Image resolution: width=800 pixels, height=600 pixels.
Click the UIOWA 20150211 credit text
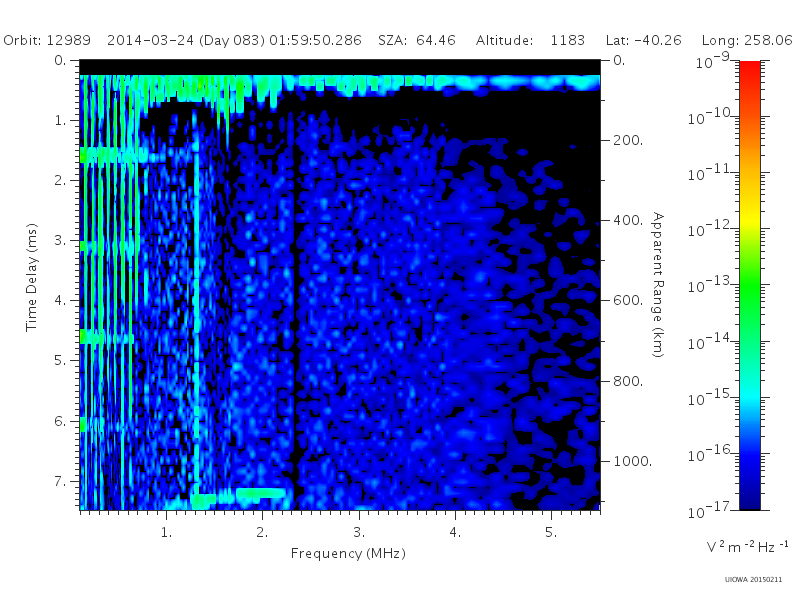(x=753, y=580)
